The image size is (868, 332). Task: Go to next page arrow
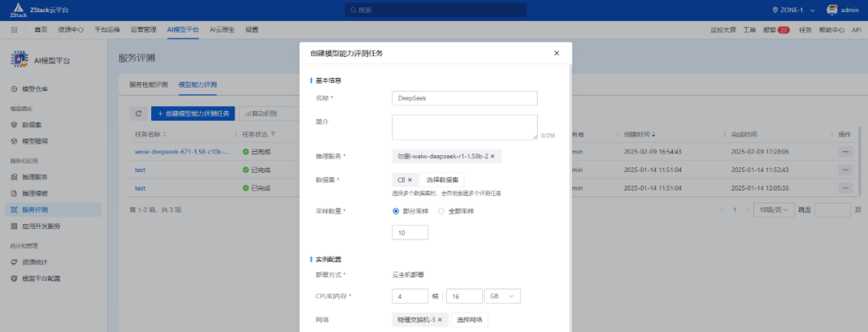coord(747,211)
